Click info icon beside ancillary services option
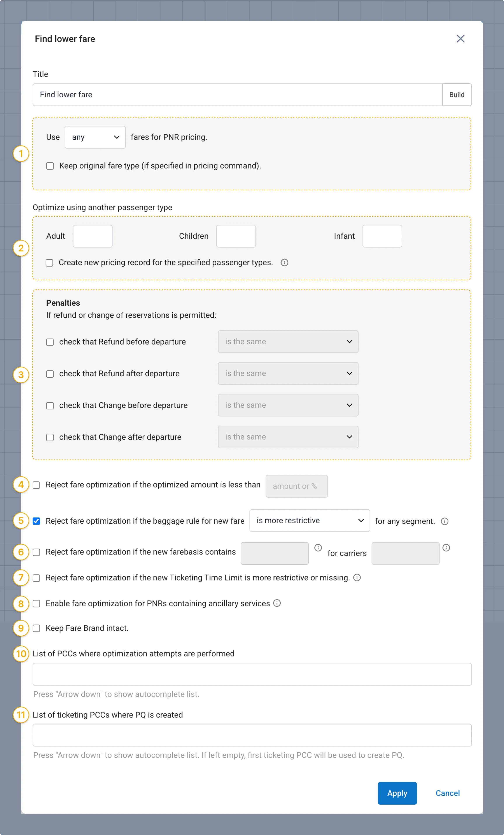This screenshot has height=835, width=504. pyautogui.click(x=277, y=603)
